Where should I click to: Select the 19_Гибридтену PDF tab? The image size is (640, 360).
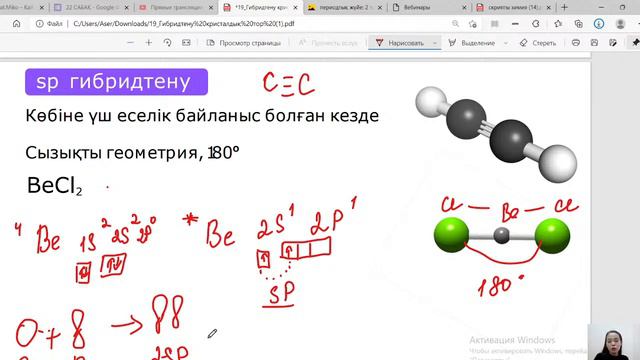click(260, 7)
